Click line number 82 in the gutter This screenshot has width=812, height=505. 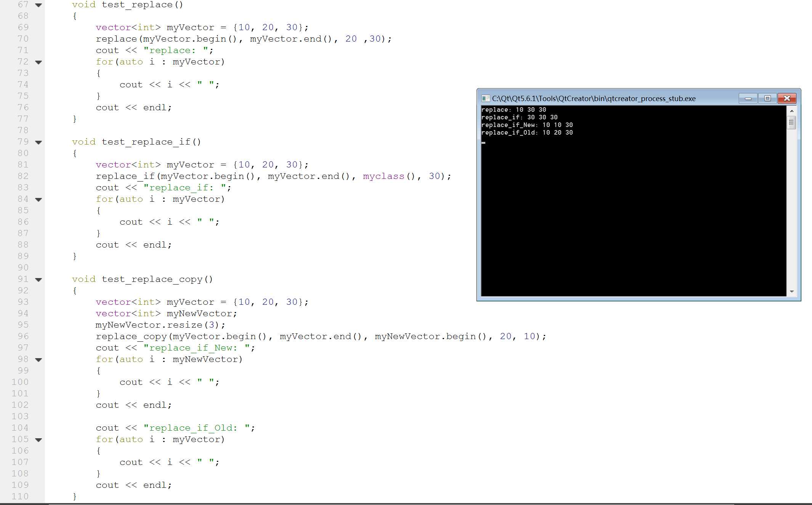point(23,176)
